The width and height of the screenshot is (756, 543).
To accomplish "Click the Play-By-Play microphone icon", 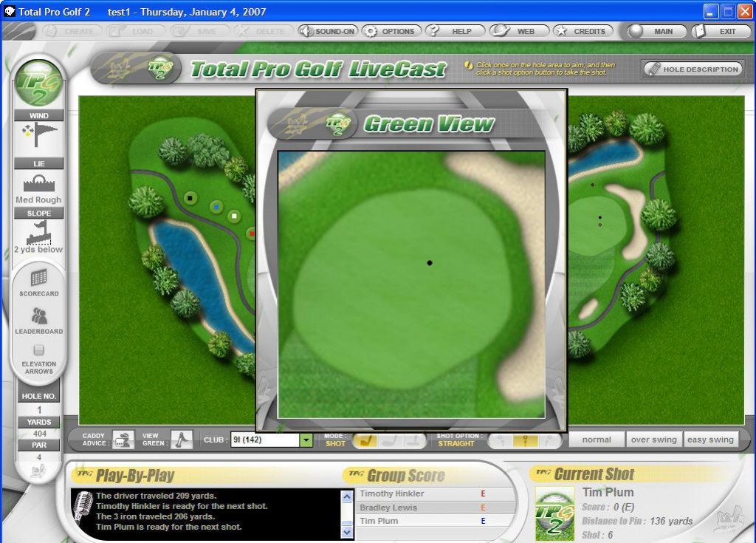I will pos(83,507).
